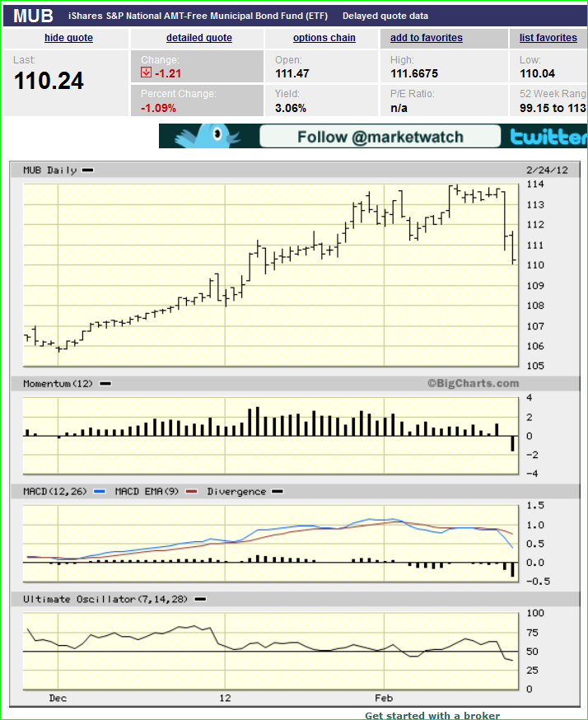Click the Dec axis label
588x720 pixels.
(x=58, y=699)
